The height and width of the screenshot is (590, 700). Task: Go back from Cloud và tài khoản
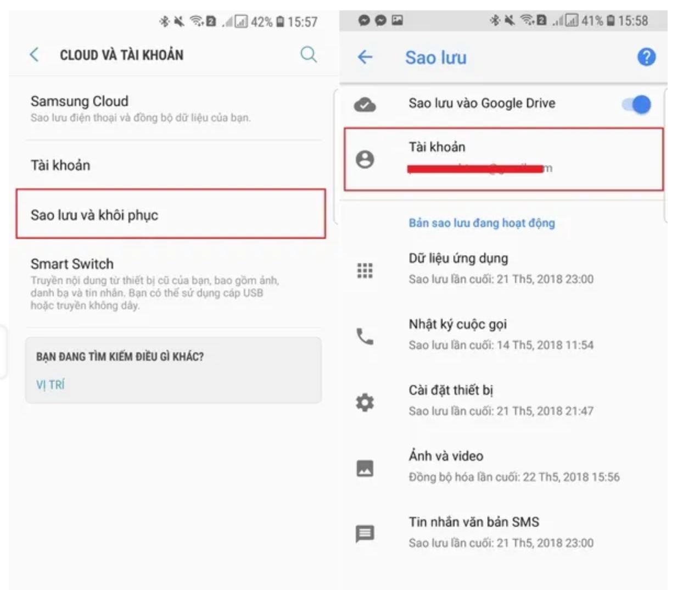click(x=34, y=54)
